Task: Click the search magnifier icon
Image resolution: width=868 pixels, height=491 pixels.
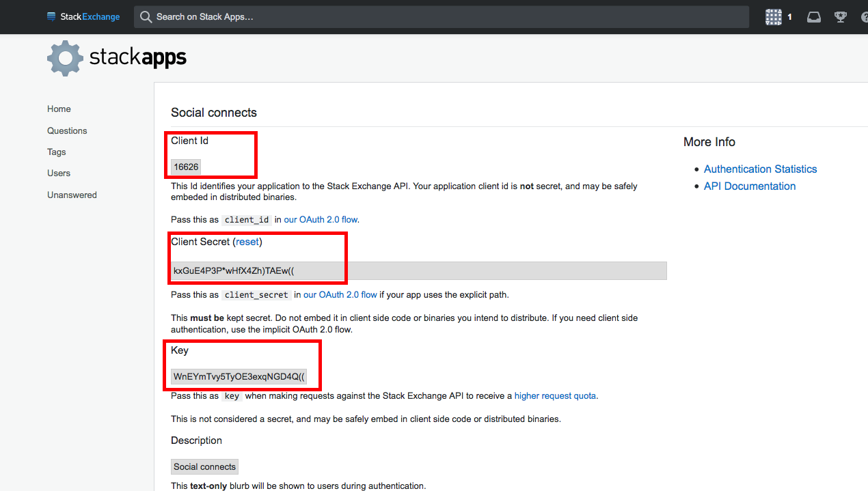Action: [146, 17]
